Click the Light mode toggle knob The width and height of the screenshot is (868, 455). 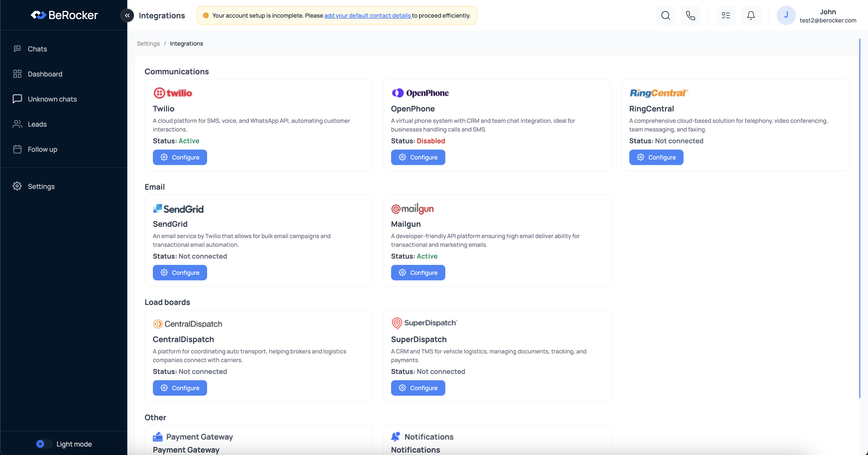click(x=41, y=444)
